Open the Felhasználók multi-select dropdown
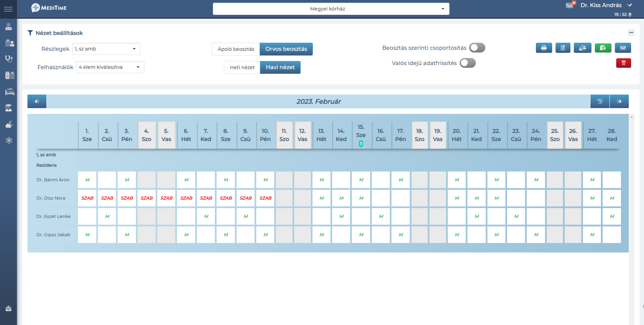The height and width of the screenshot is (325, 644). tap(110, 67)
